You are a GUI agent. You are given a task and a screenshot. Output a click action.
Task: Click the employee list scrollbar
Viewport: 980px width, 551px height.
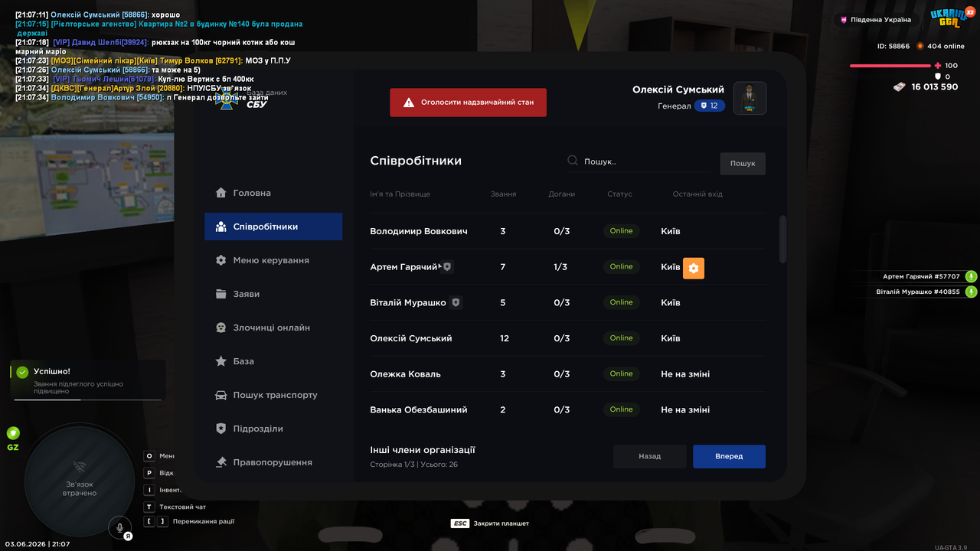(782, 240)
